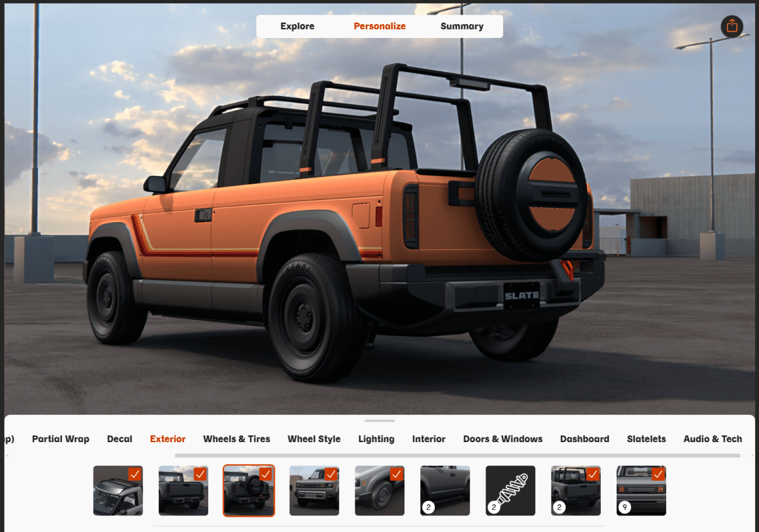Click the share icon in the top corner

732,26
